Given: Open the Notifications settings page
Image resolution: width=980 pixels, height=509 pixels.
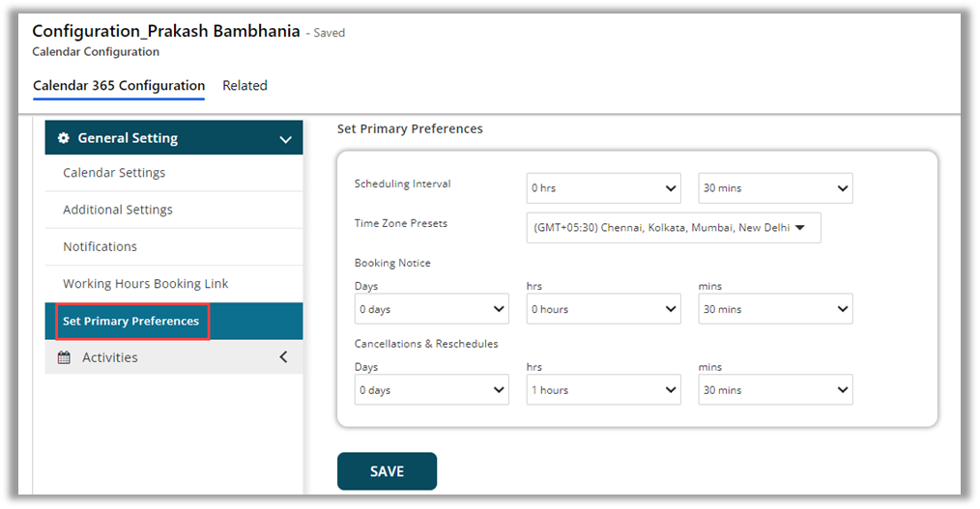Looking at the screenshot, I should pos(101,246).
